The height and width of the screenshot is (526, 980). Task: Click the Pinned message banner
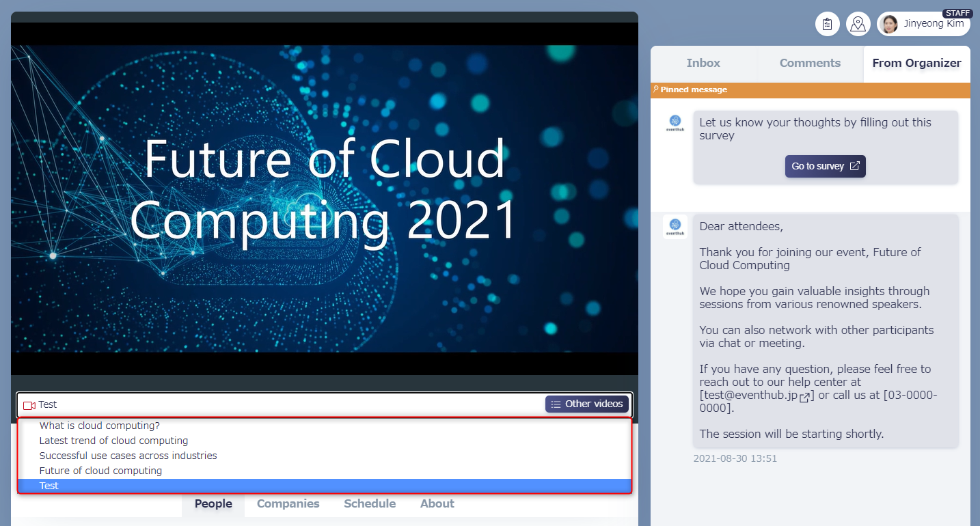[811, 89]
